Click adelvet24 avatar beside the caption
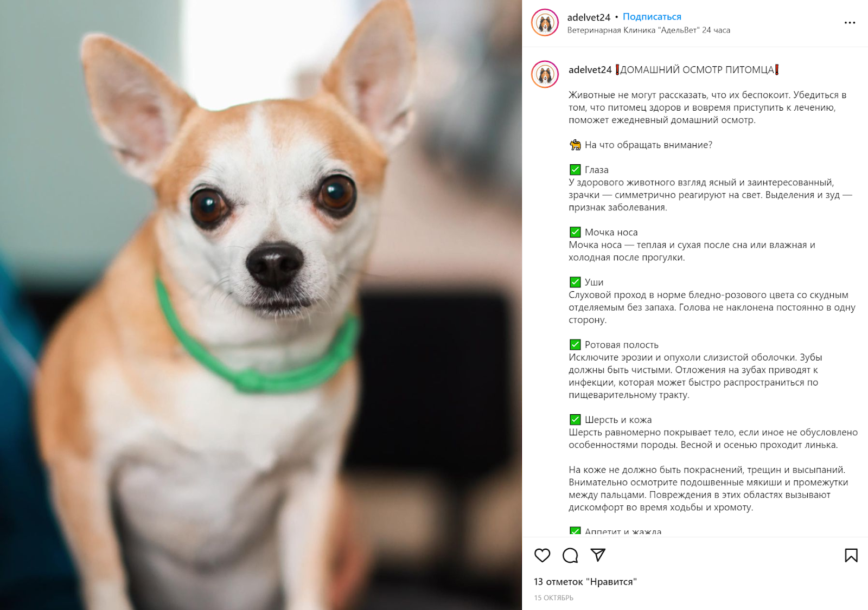The image size is (868, 610). [x=545, y=74]
